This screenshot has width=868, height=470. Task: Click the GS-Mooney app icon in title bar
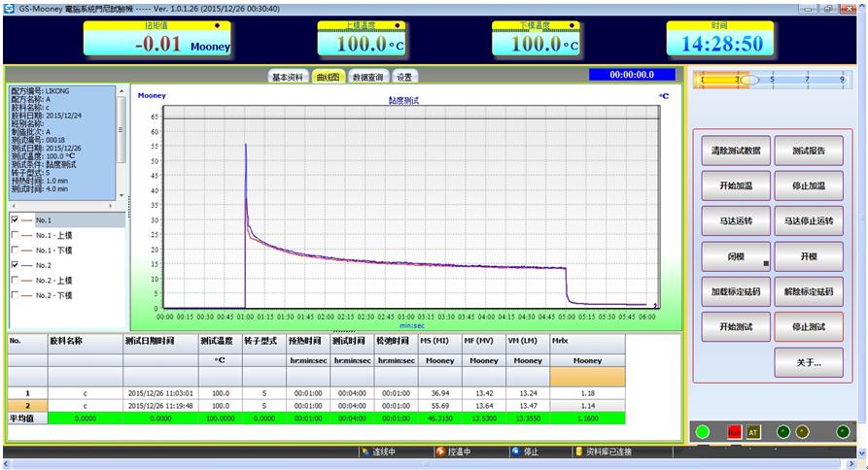[x=9, y=8]
